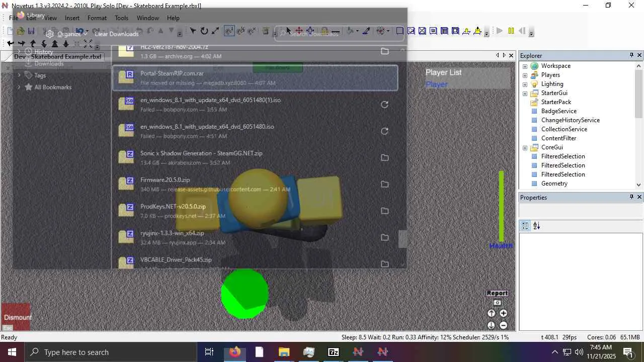The image size is (644, 362).
Task: Expand the Tags item in Library
Action: 19,75
